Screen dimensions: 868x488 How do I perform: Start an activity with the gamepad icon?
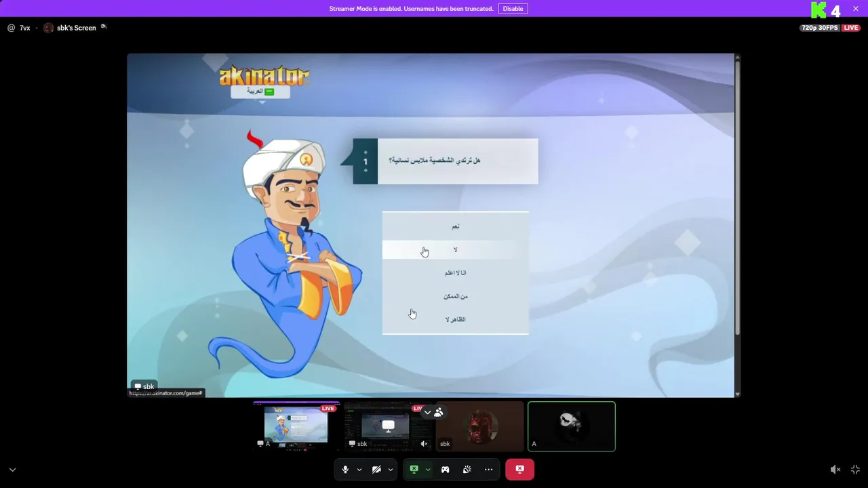[446, 469]
